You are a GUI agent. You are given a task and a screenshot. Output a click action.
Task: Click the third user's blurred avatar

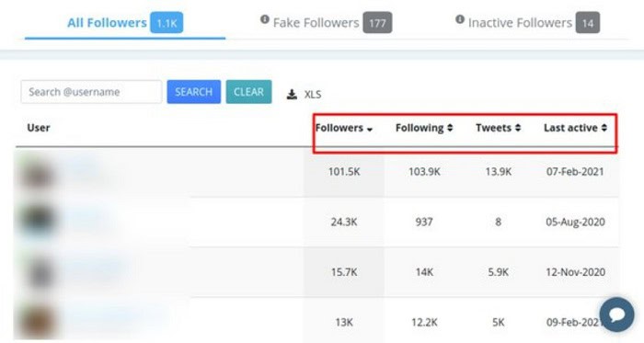[x=39, y=272]
